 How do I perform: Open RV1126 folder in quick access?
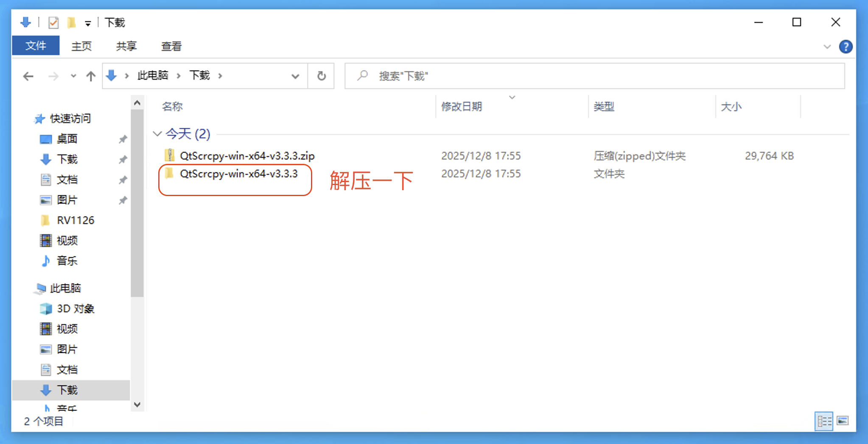[76, 220]
